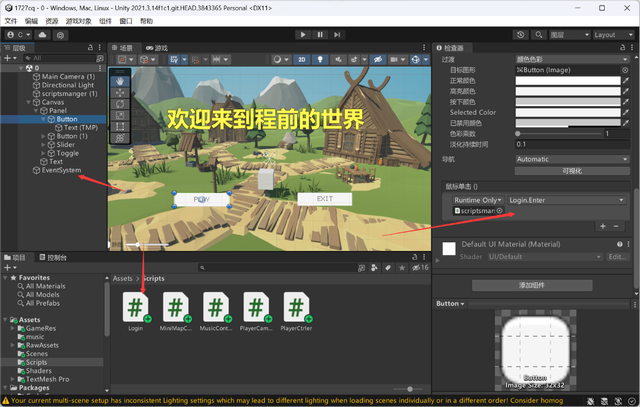Open the Transition dropdown
640x407 pixels.
point(571,60)
